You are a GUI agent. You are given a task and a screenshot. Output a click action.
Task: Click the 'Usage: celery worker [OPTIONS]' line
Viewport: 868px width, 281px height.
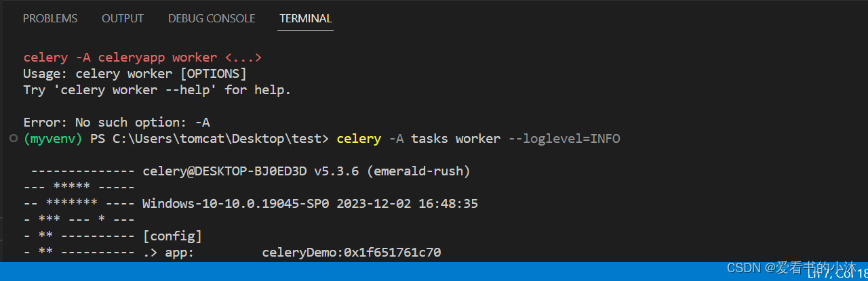point(135,73)
